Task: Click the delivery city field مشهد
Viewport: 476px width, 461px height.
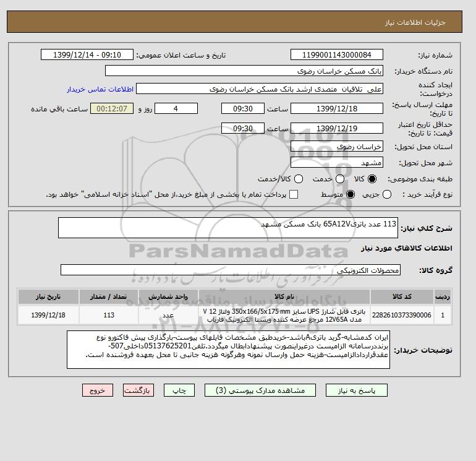Action: (337, 163)
